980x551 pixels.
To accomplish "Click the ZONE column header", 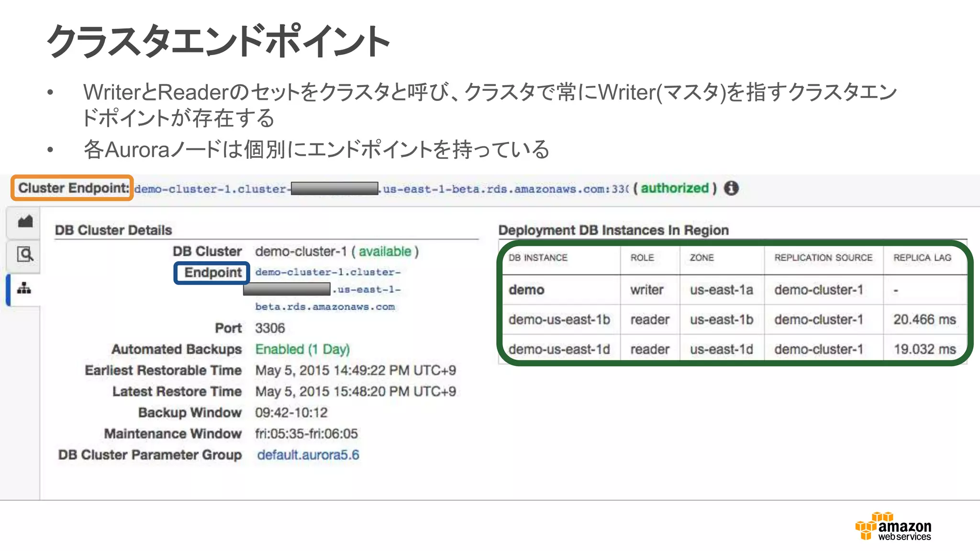I will (702, 258).
